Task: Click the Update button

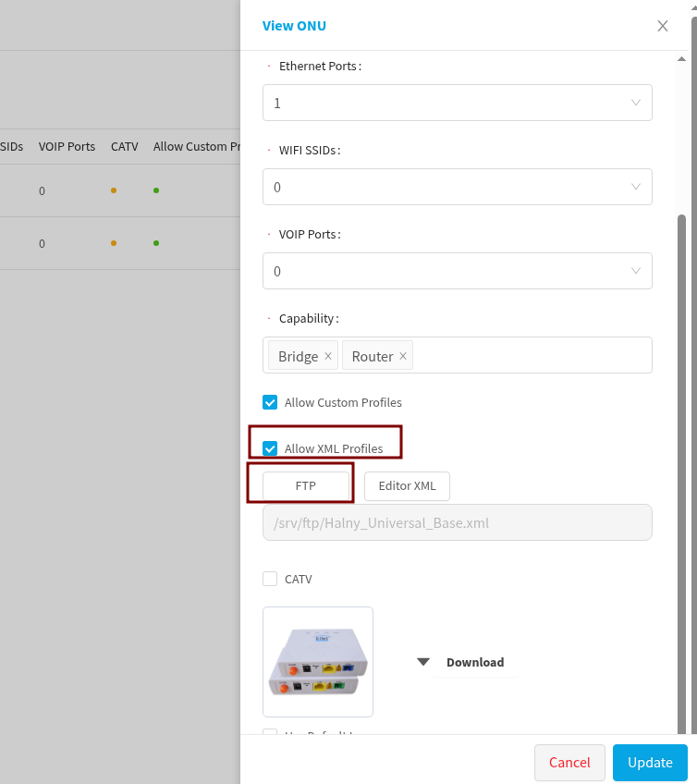Action: (x=650, y=763)
